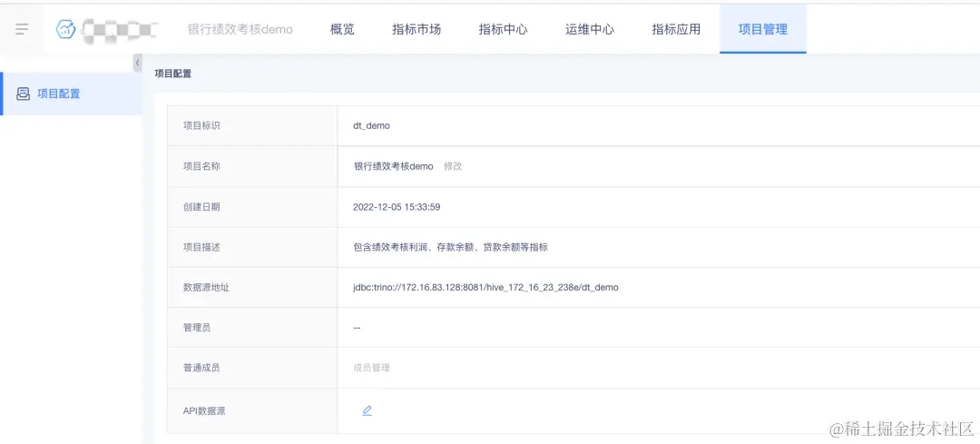Click the 普通成员 row label
This screenshot has width=980, height=444.
(201, 368)
